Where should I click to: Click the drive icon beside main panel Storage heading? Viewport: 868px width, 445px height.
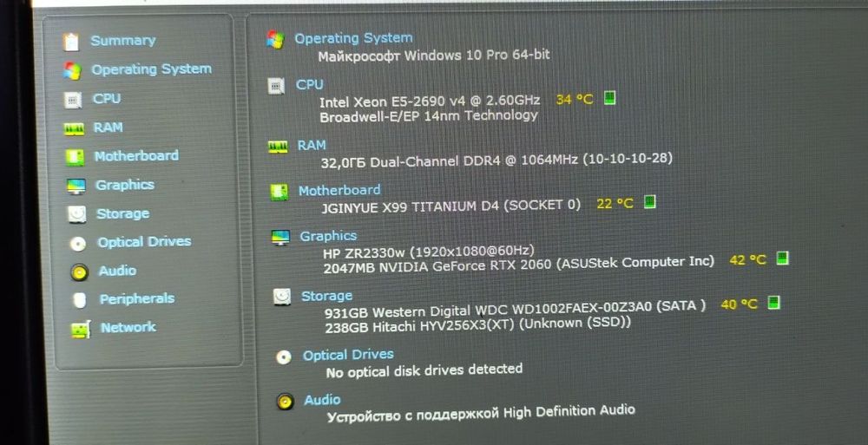pyautogui.click(x=282, y=298)
